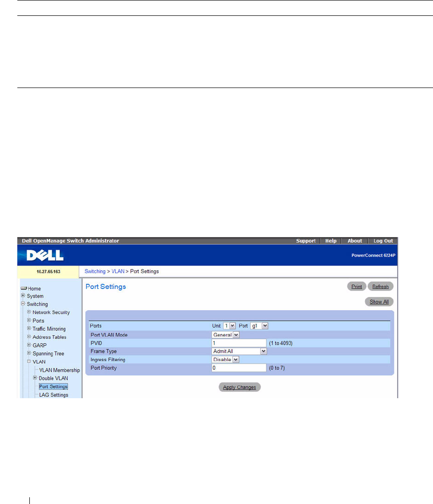Viewport: 433px width, 504px height.
Task: Select Ports in the navigation tree
Action: click(x=38, y=321)
